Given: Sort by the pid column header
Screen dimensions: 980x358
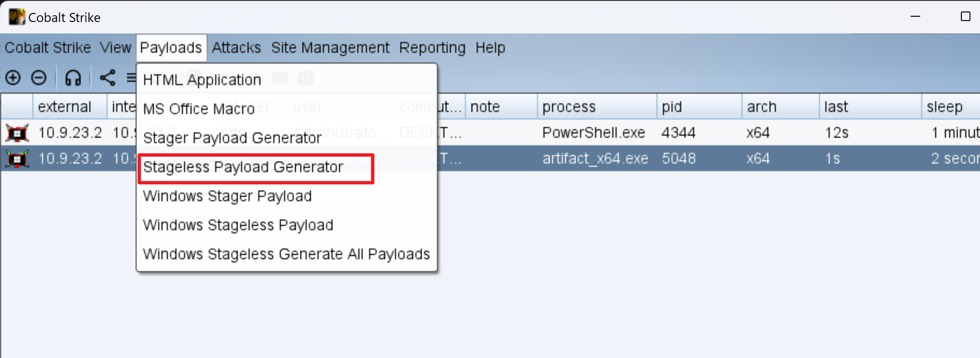Looking at the screenshot, I should coord(699,107).
